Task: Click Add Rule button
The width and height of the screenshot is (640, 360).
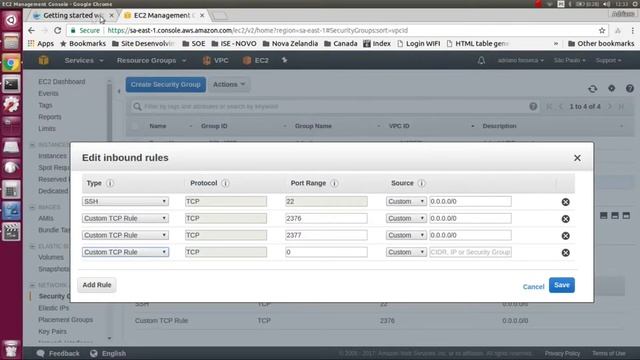Action: (x=97, y=285)
